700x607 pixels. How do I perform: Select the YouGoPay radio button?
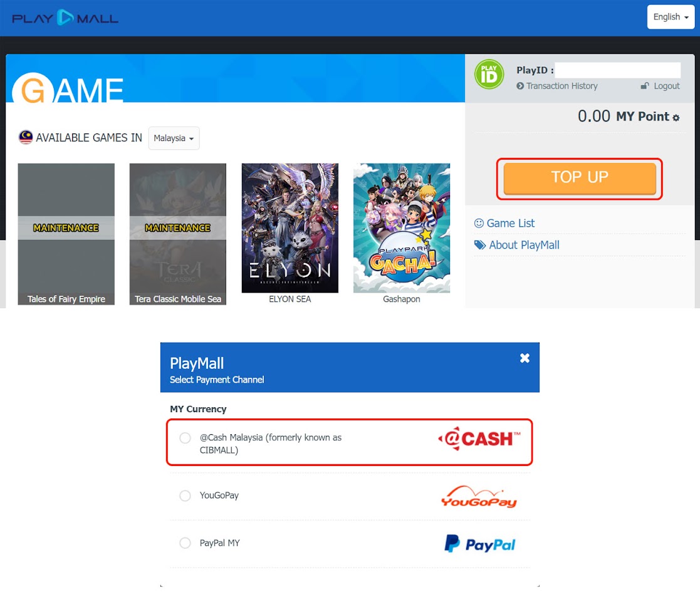pos(185,495)
